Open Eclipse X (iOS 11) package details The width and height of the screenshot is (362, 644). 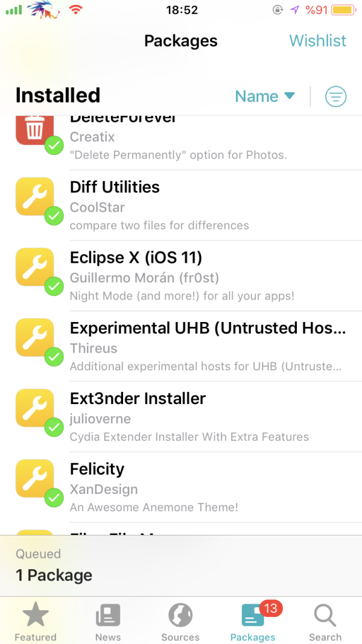pos(205,276)
